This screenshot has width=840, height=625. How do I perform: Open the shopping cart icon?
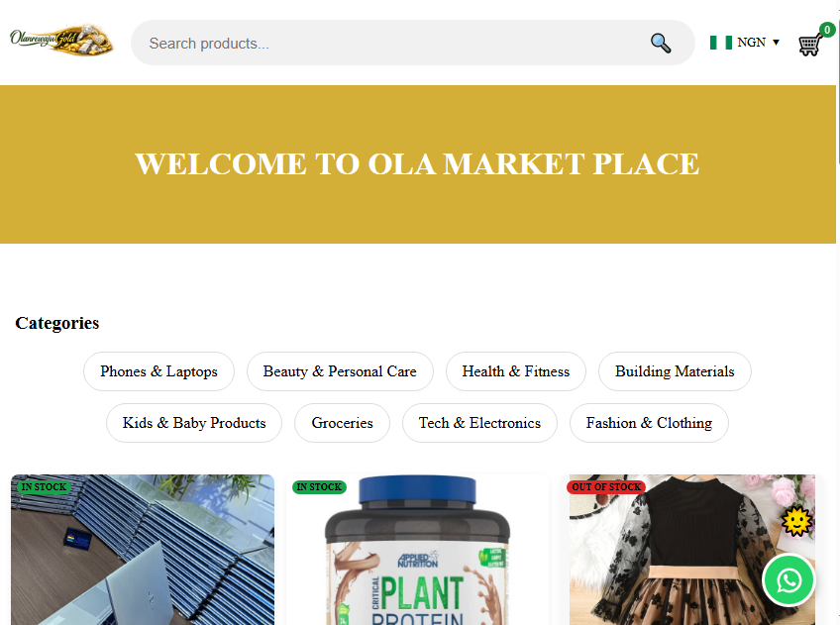coord(809,45)
